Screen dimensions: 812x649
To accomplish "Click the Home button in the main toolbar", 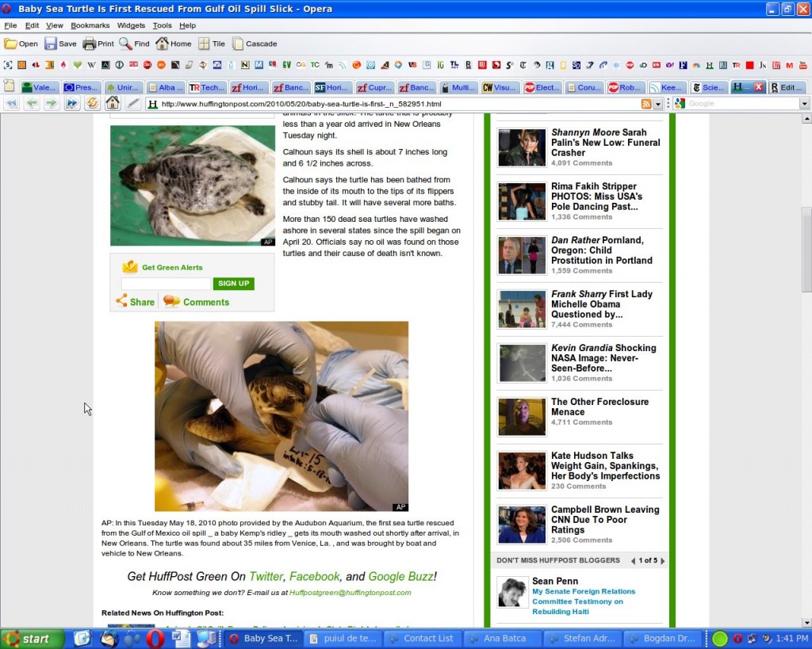I will point(174,44).
